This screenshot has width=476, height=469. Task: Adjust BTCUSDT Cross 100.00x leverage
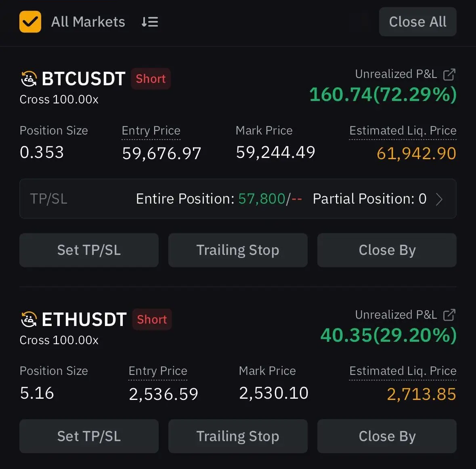59,99
